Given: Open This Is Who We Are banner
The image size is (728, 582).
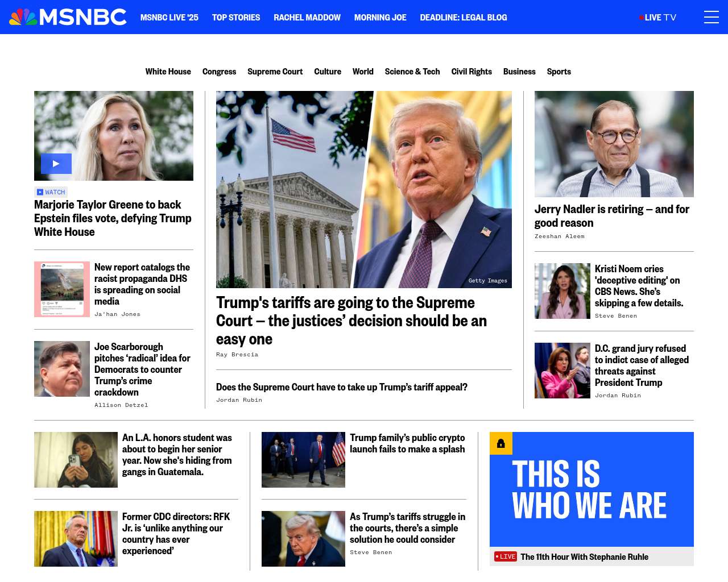Looking at the screenshot, I should (x=591, y=489).
